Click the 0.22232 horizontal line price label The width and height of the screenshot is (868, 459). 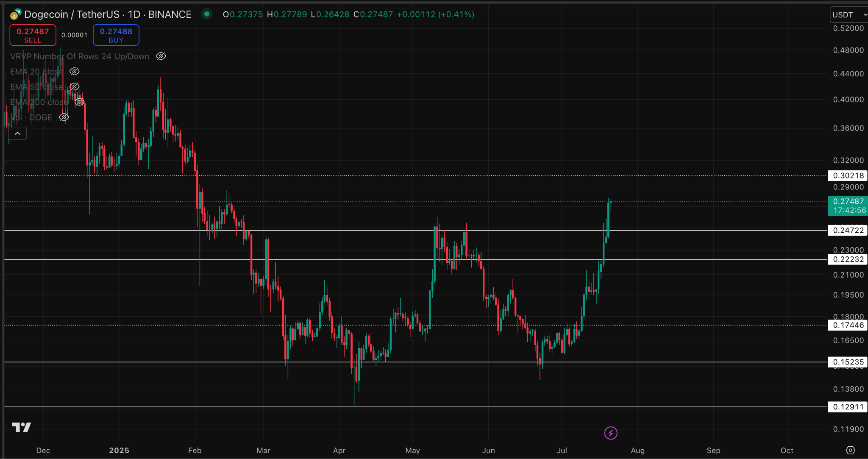848,259
